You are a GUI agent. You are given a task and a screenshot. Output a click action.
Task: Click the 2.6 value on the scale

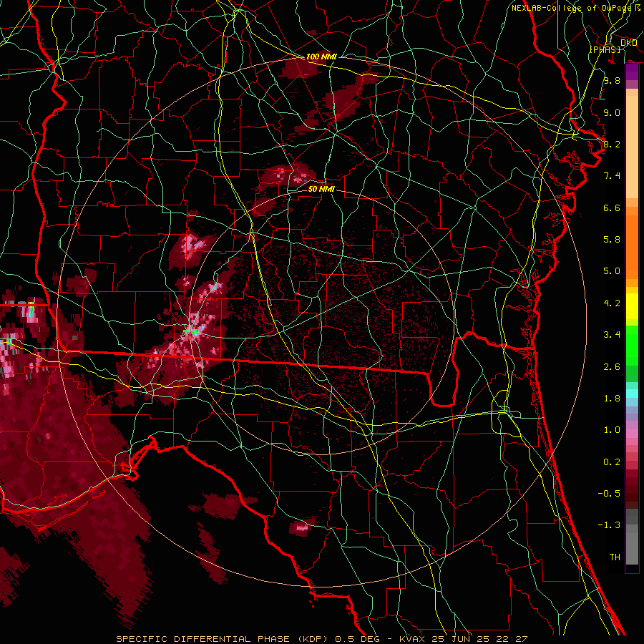[x=612, y=366]
